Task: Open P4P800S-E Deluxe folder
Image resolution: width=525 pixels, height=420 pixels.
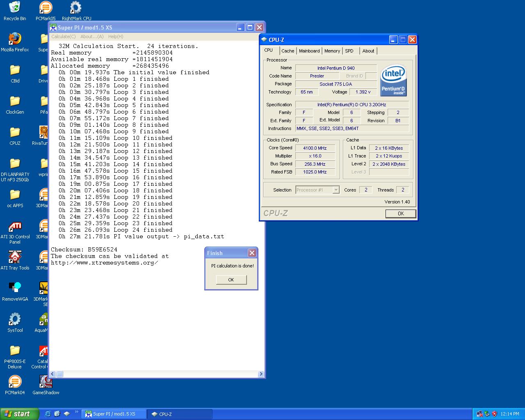Action: 15,356
